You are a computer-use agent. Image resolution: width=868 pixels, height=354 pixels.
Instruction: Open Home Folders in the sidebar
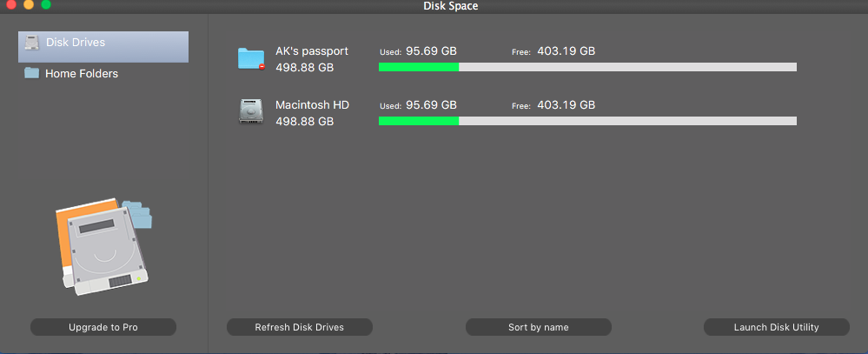click(x=81, y=74)
